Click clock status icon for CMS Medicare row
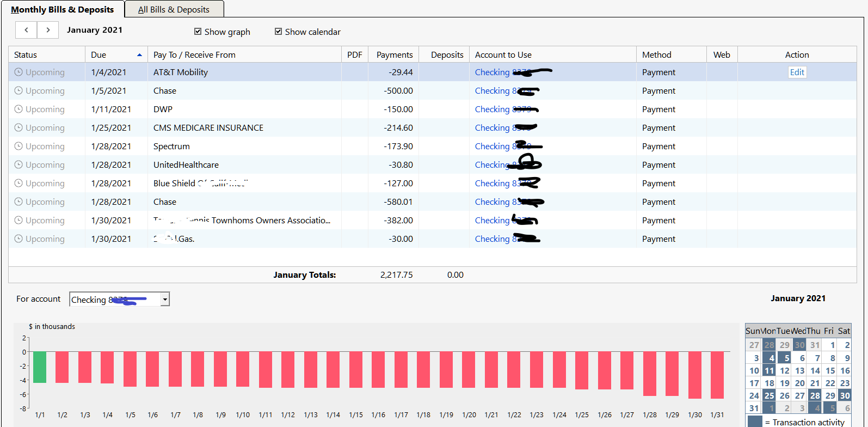 click(x=19, y=127)
